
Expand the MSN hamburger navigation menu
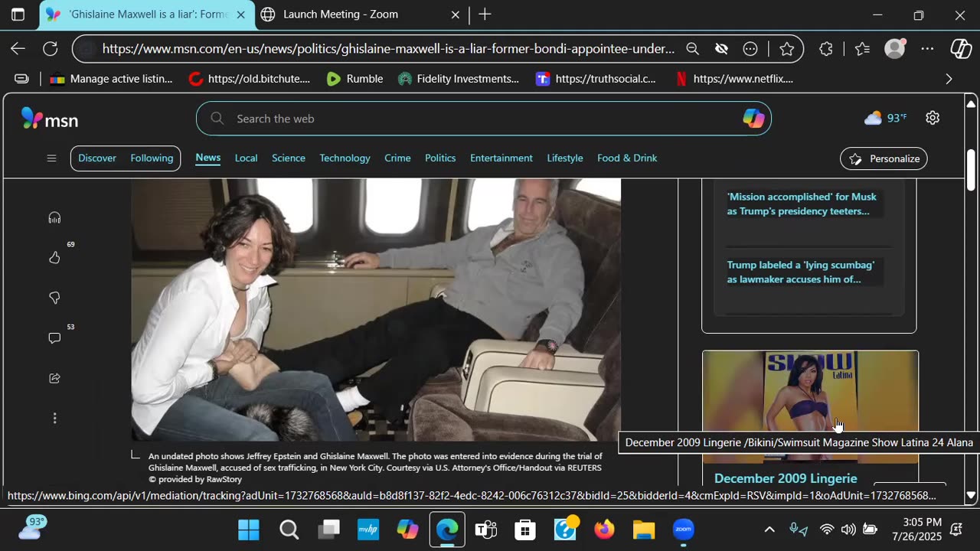52,158
